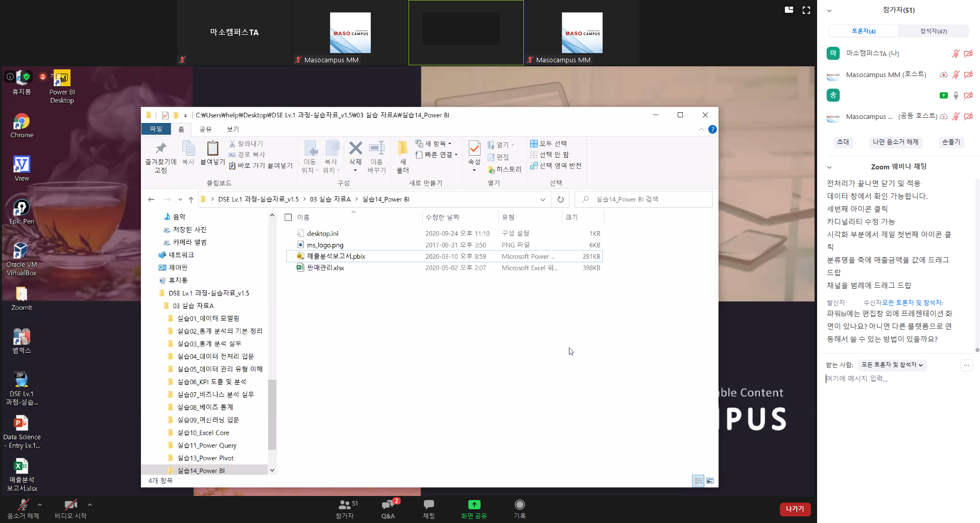Start video in Zoom toolbar
980x523 pixels.
point(70,505)
